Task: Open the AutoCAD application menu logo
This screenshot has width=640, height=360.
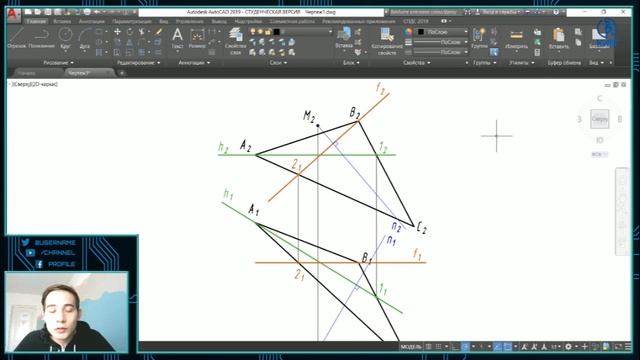Action: [13, 14]
